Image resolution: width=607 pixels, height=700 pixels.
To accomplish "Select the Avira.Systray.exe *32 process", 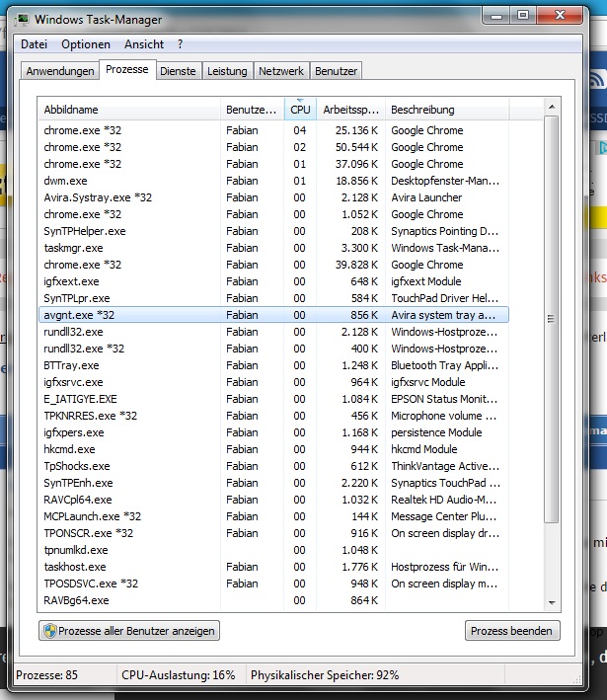I will [x=273, y=197].
